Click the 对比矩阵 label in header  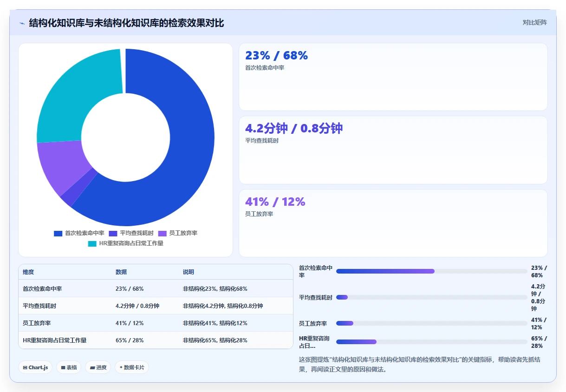tap(534, 22)
